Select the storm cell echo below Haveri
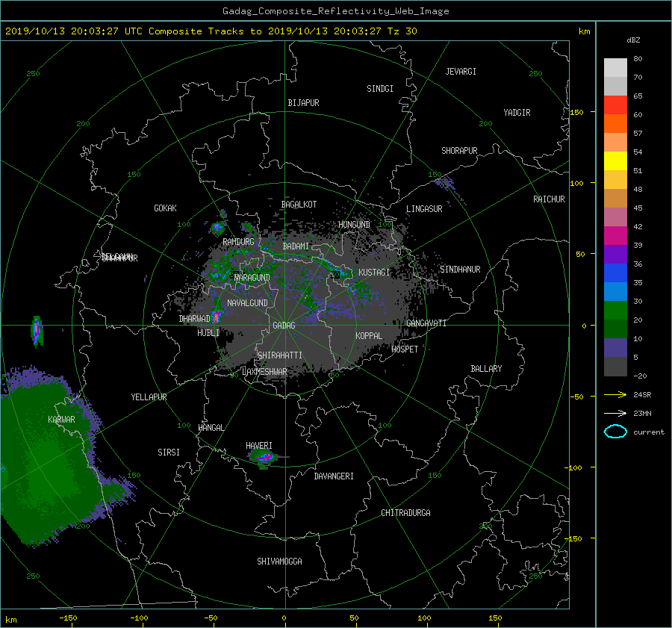This screenshot has height=628, width=672. (x=263, y=458)
